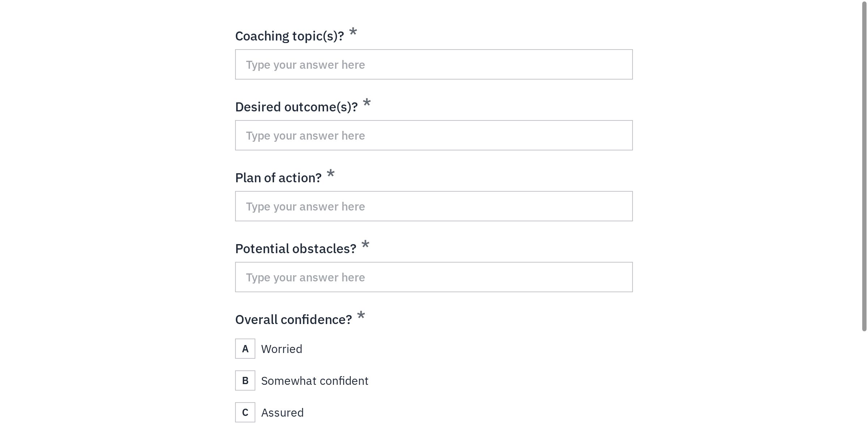Click the Potential obstacles? question heading
Screen dimensions: 868x434
pyautogui.click(x=295, y=248)
